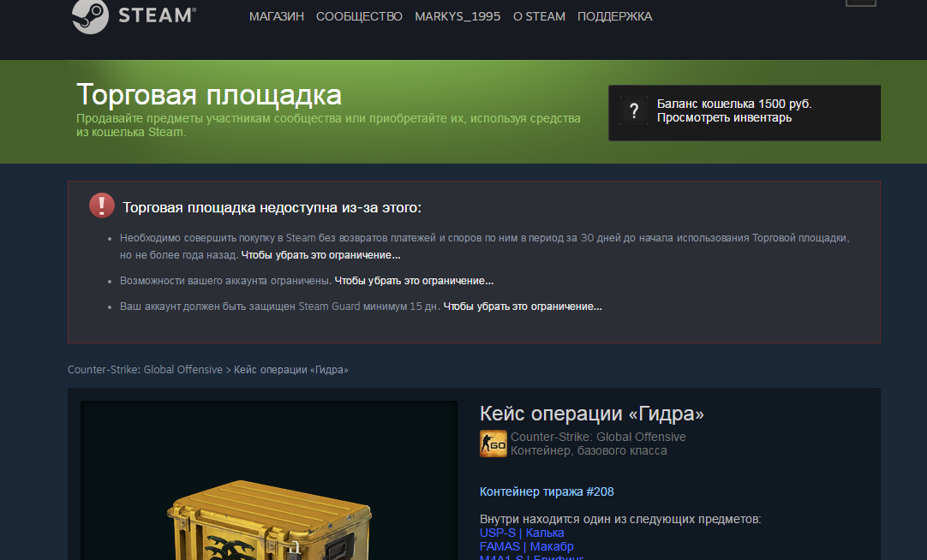
Task: Open the MARKYS_1995 profile menu
Action: coord(458,16)
